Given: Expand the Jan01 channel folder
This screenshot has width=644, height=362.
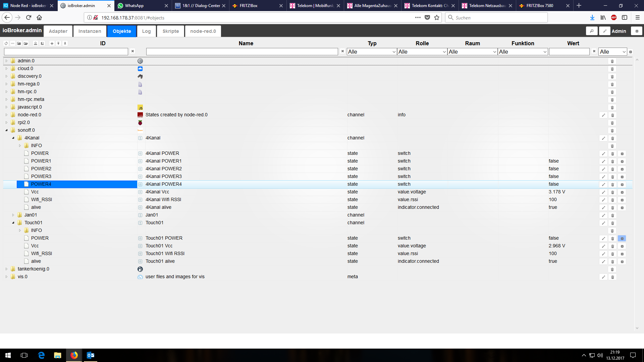Looking at the screenshot, I should click(x=13, y=215).
